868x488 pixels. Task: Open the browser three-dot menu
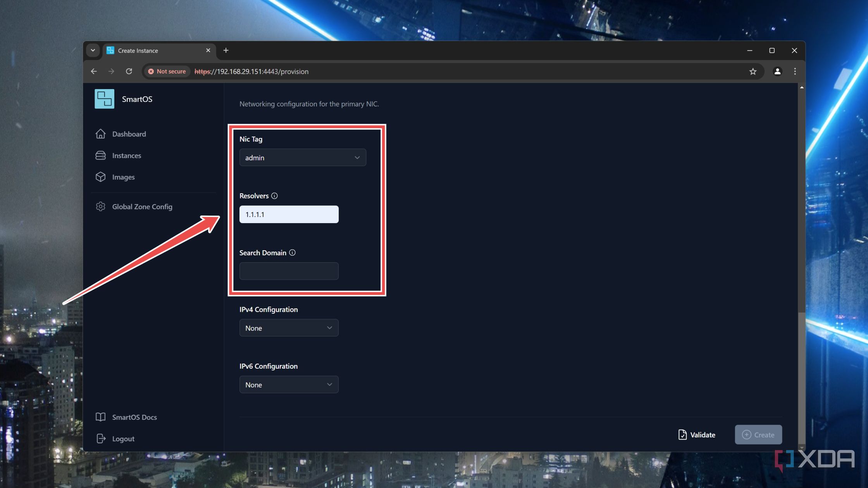click(x=794, y=71)
